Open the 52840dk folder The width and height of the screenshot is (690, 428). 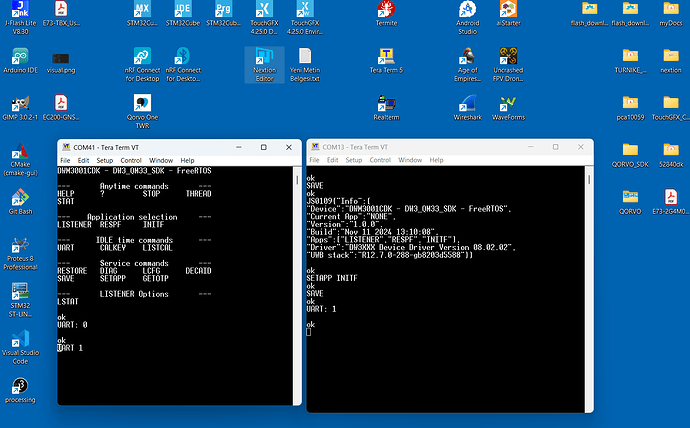[671, 155]
